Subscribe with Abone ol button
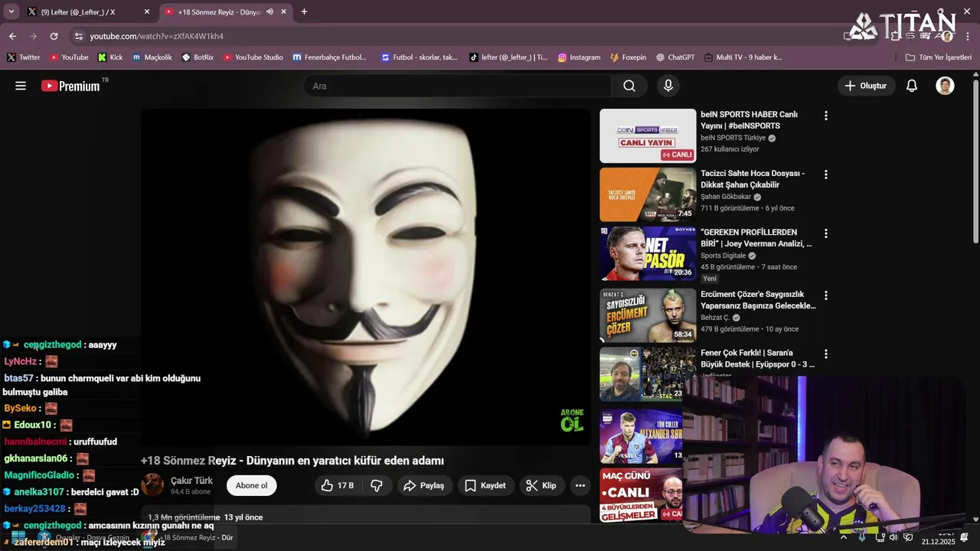Screen dimensions: 980x551 (x=252, y=485)
